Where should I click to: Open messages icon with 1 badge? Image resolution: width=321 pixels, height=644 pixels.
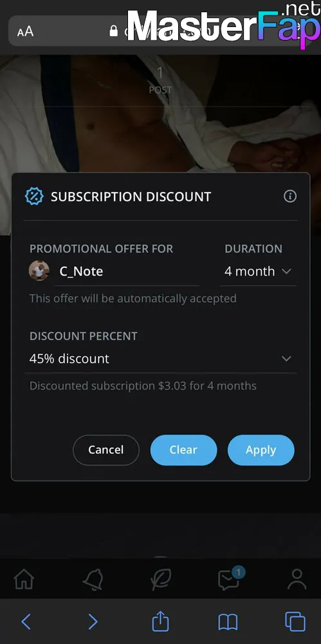pyautogui.click(x=230, y=579)
